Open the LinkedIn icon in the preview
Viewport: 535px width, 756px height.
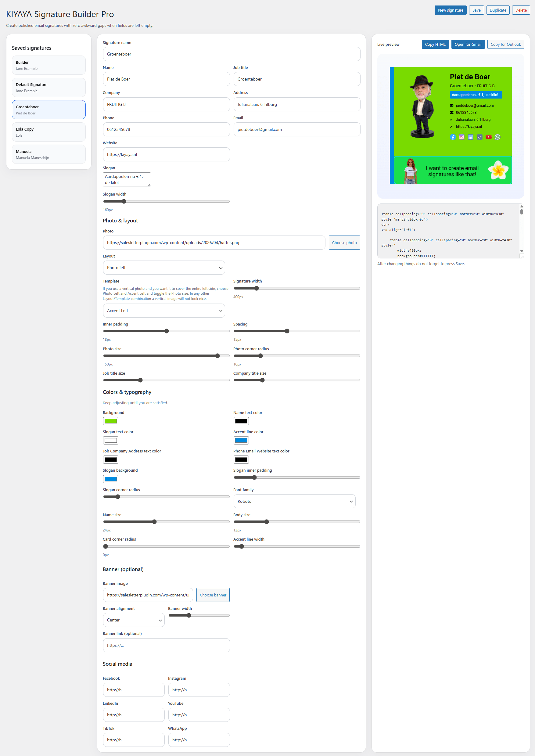pyautogui.click(x=470, y=137)
